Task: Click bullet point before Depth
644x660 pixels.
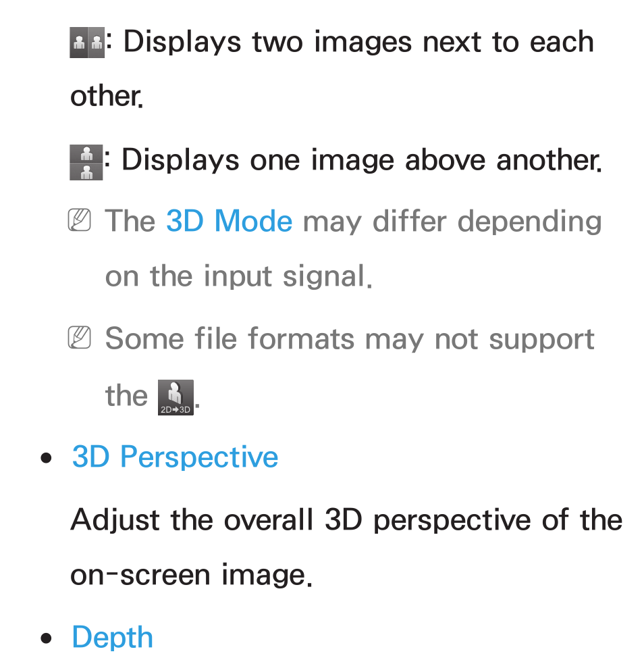Action: click(x=47, y=638)
